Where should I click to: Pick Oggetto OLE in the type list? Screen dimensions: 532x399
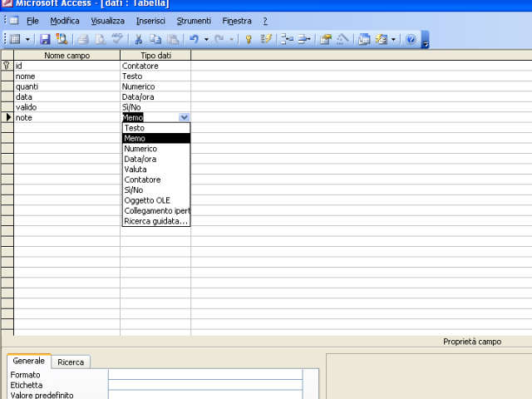[x=147, y=200]
